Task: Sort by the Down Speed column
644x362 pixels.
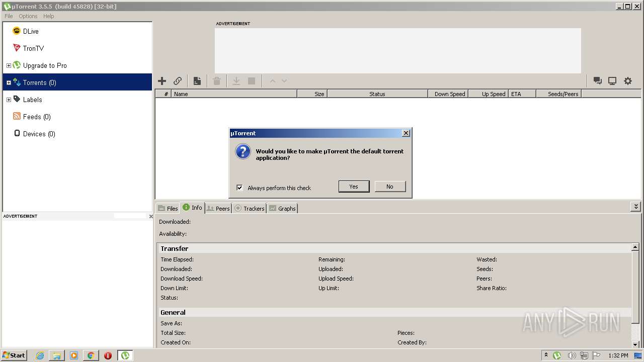Action: coord(448,94)
